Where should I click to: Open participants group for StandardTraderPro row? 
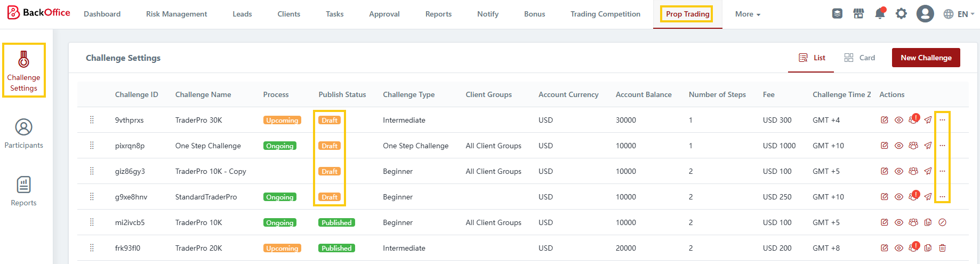pos(913,197)
